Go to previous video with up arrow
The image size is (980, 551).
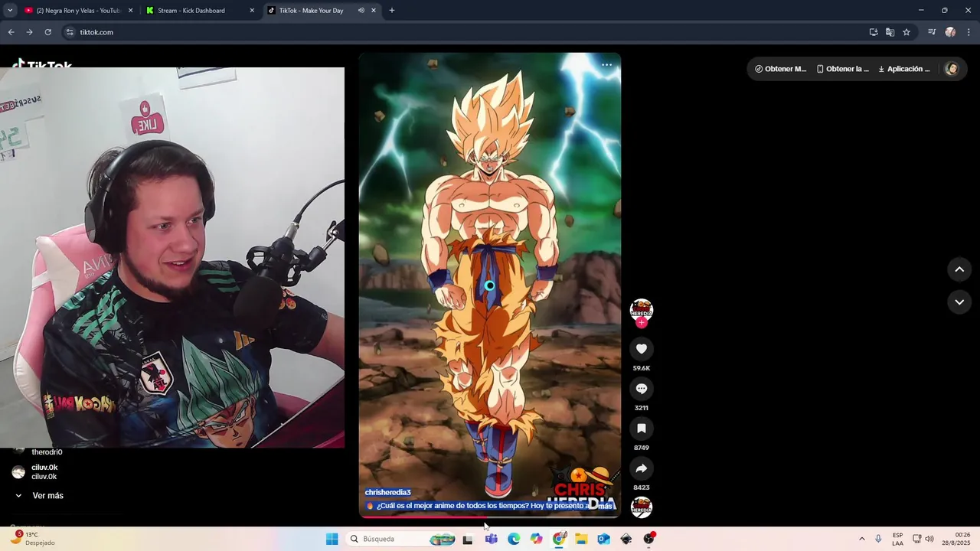point(959,269)
